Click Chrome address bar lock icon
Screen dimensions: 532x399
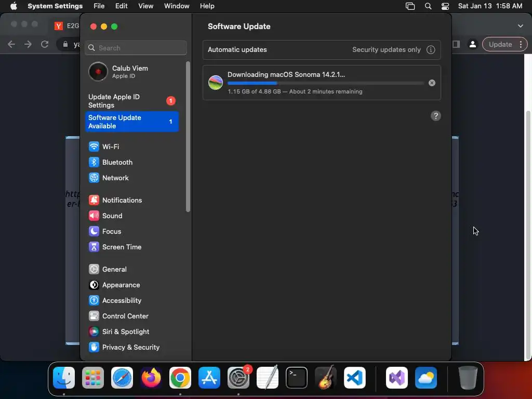65,45
